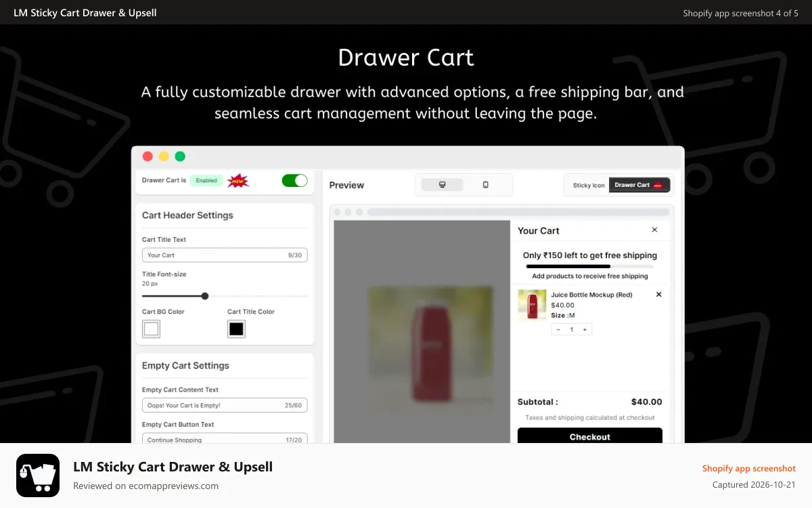Click the red NEW starburst badge
The width and height of the screenshot is (812, 508).
tap(238, 181)
